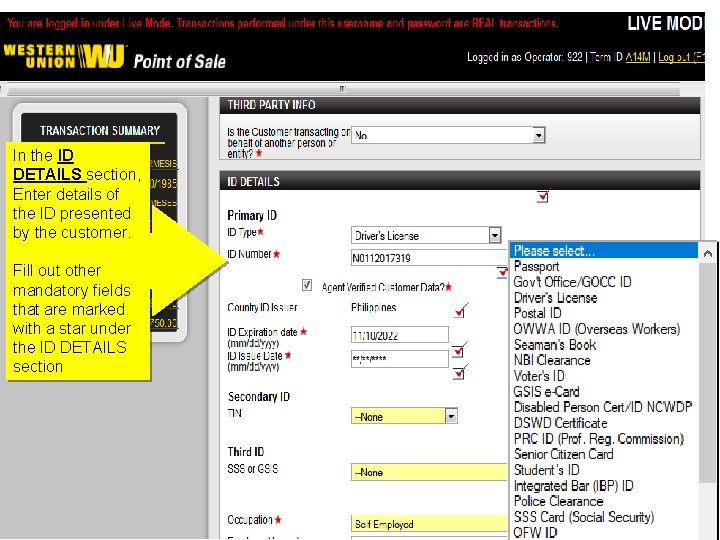
Task: Select Postal ID from the list
Action: click(537, 313)
